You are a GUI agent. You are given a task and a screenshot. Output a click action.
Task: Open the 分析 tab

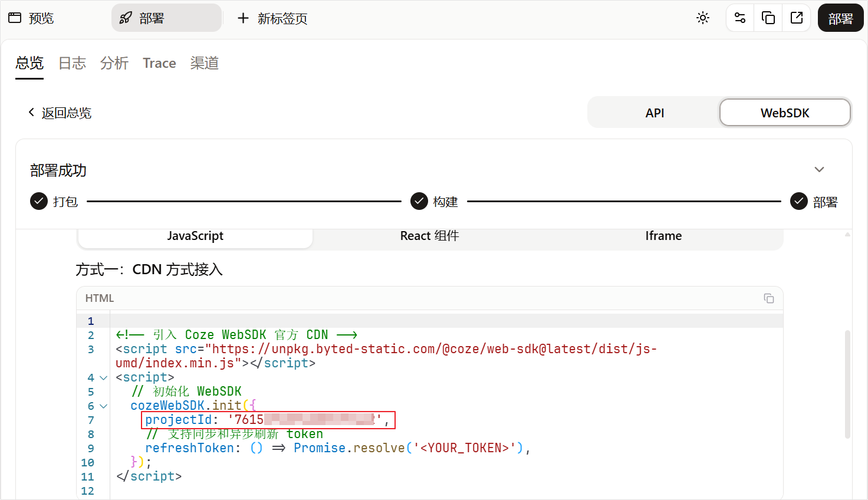(114, 63)
